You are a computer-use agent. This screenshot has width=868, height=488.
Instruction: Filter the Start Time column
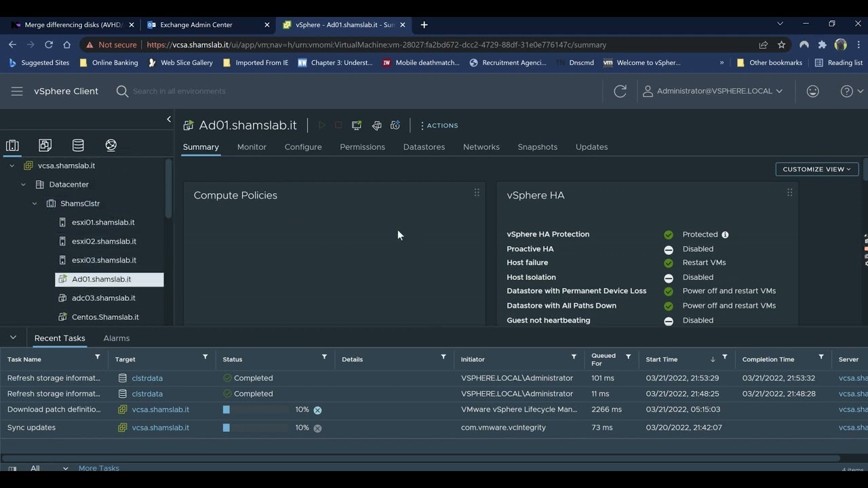point(724,357)
